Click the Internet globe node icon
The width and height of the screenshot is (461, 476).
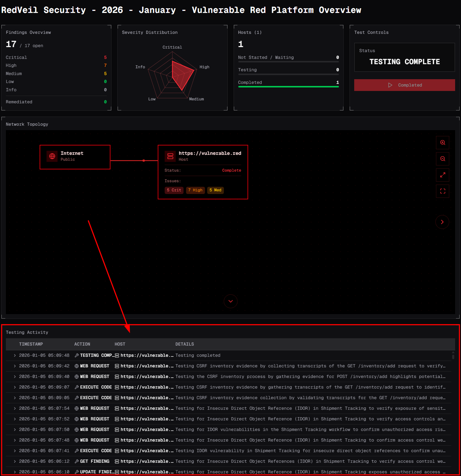click(52, 156)
